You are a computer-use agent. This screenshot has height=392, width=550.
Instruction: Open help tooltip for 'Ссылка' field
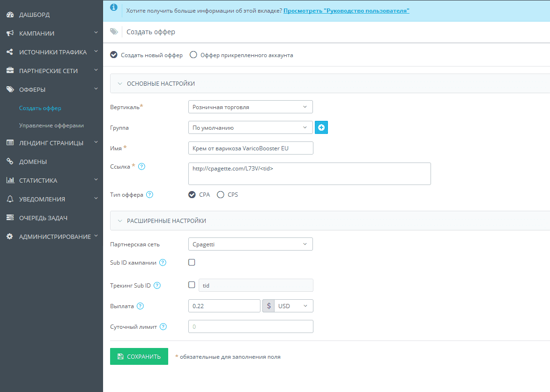point(141,167)
